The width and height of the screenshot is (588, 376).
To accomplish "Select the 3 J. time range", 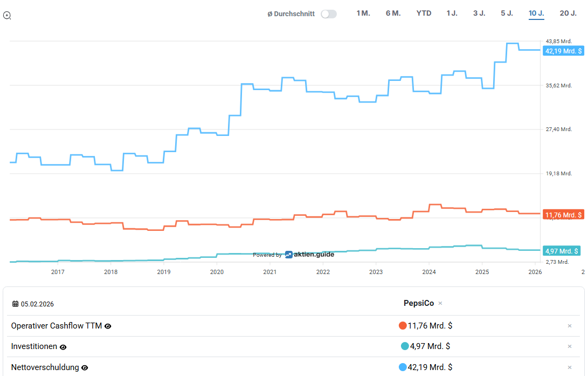I will tap(479, 13).
